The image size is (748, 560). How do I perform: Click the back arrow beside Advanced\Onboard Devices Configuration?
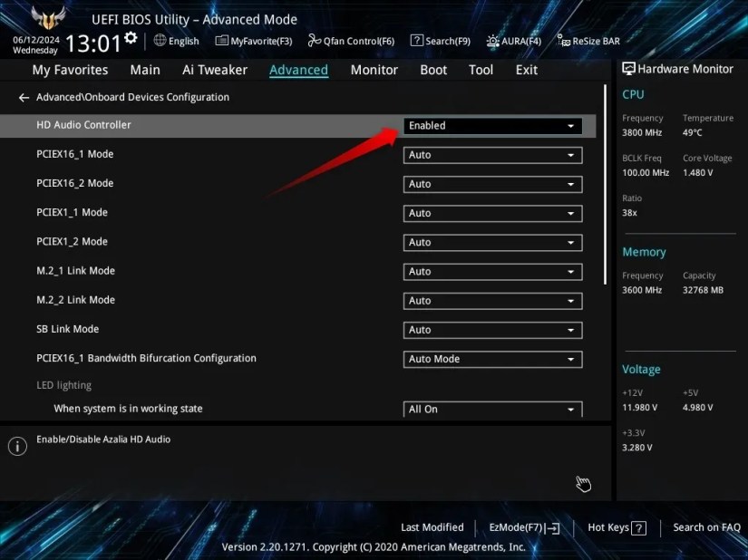click(24, 98)
